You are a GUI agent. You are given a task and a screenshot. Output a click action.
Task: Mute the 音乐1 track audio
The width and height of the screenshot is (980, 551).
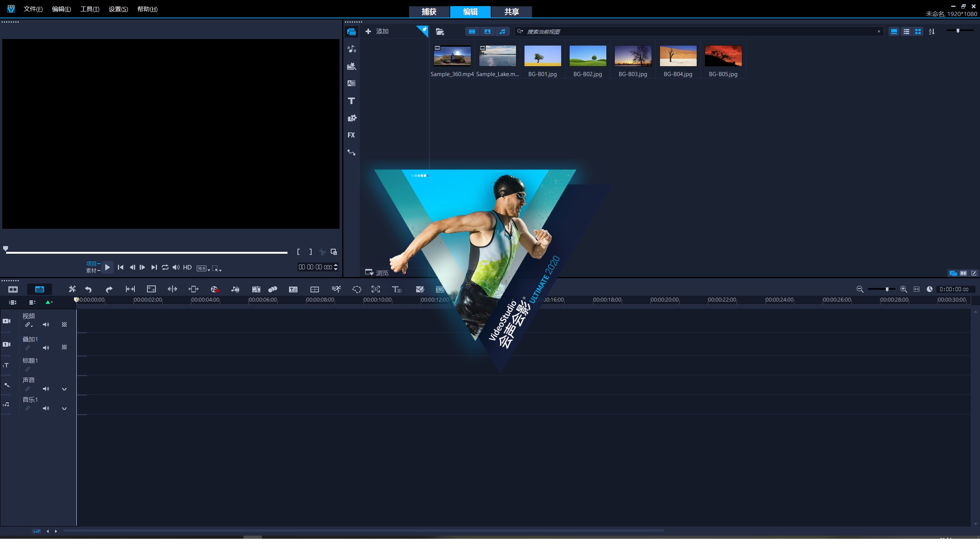(46, 408)
